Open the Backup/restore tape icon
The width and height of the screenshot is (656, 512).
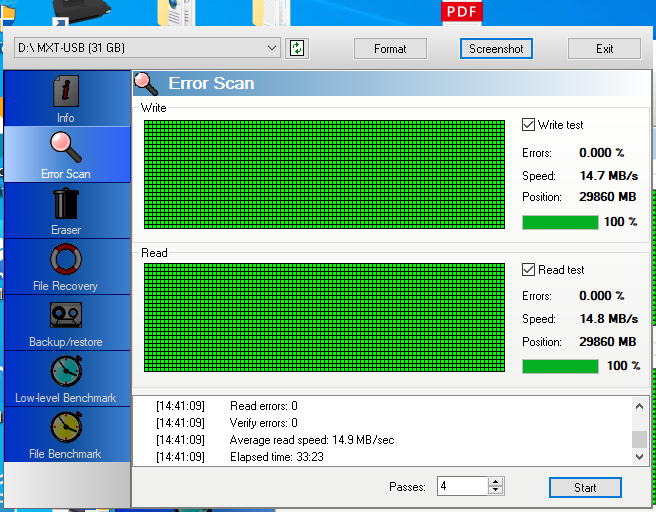click(65, 316)
